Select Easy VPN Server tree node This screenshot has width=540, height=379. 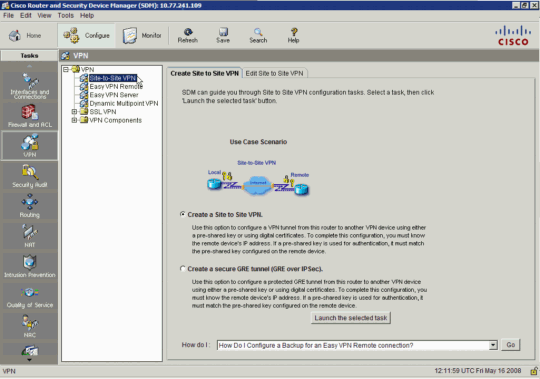click(x=114, y=95)
